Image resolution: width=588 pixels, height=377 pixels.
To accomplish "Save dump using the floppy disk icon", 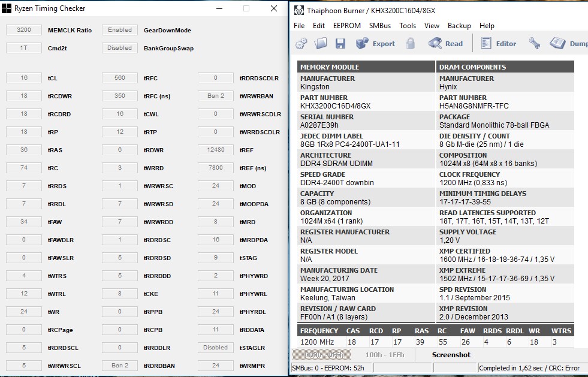I will click(340, 44).
